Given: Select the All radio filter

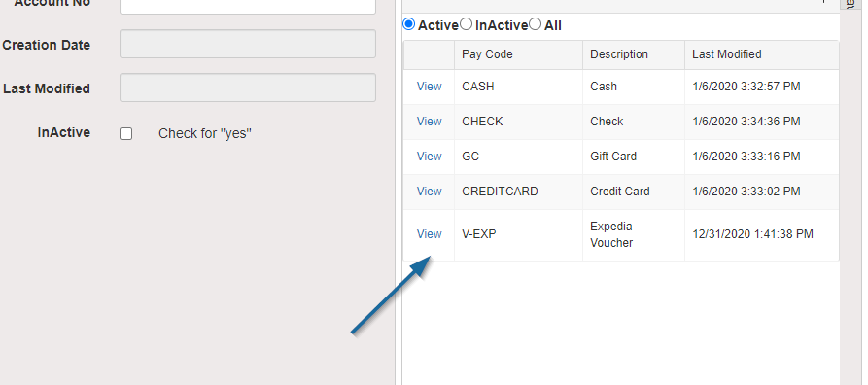Looking at the screenshot, I should click(535, 24).
